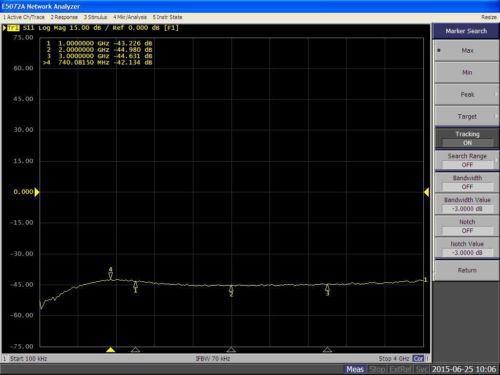Open the Target search submenu

[467, 116]
